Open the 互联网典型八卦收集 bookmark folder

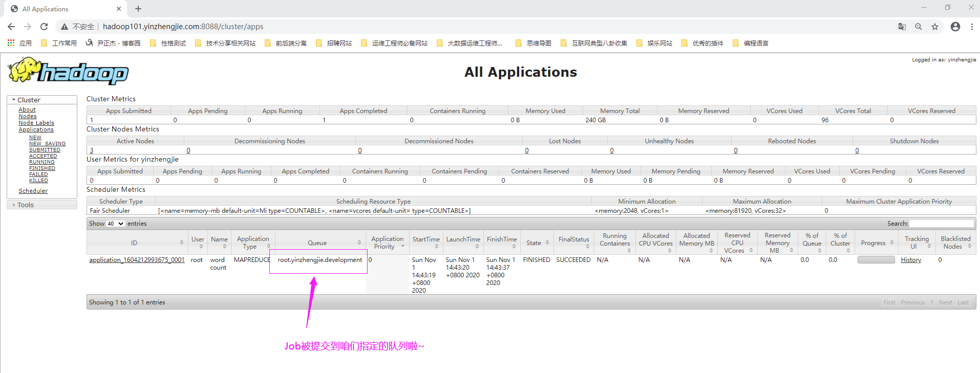[x=594, y=43]
